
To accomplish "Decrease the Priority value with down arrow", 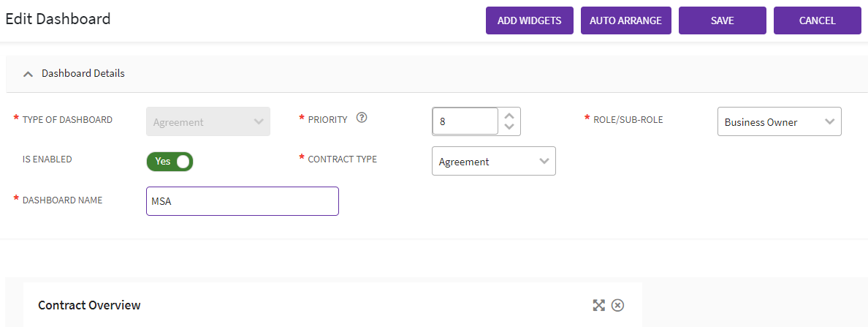I will point(509,127).
